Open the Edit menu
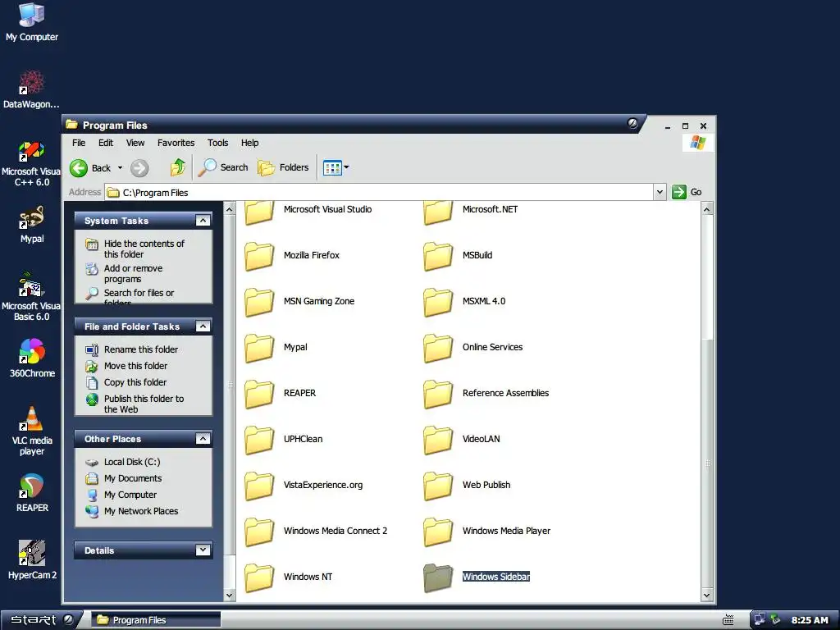This screenshot has height=630, width=840. (106, 143)
